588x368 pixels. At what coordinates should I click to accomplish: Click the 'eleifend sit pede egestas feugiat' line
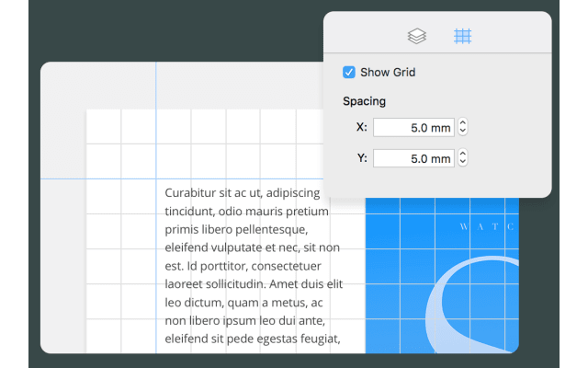click(253, 339)
